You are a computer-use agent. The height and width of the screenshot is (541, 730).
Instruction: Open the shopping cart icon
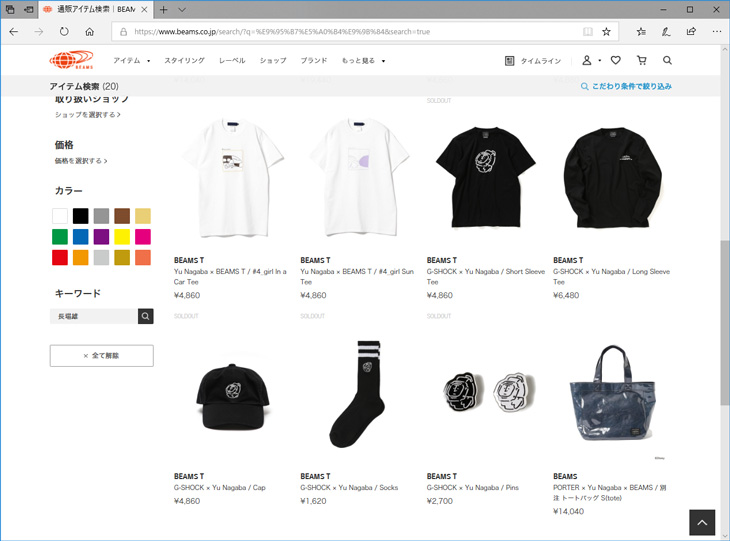642,61
